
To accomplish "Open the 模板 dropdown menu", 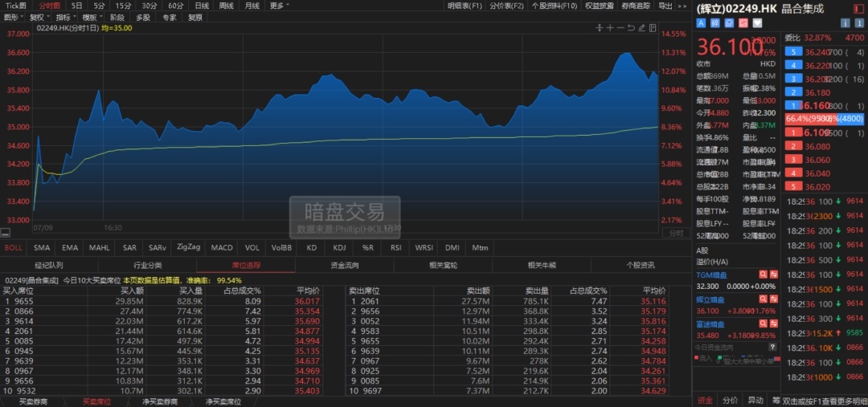I will tap(92, 17).
